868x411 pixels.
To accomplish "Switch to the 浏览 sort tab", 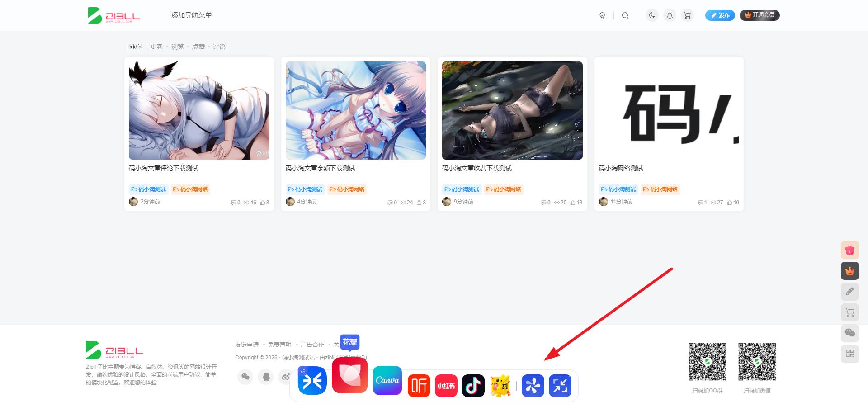I will (178, 46).
